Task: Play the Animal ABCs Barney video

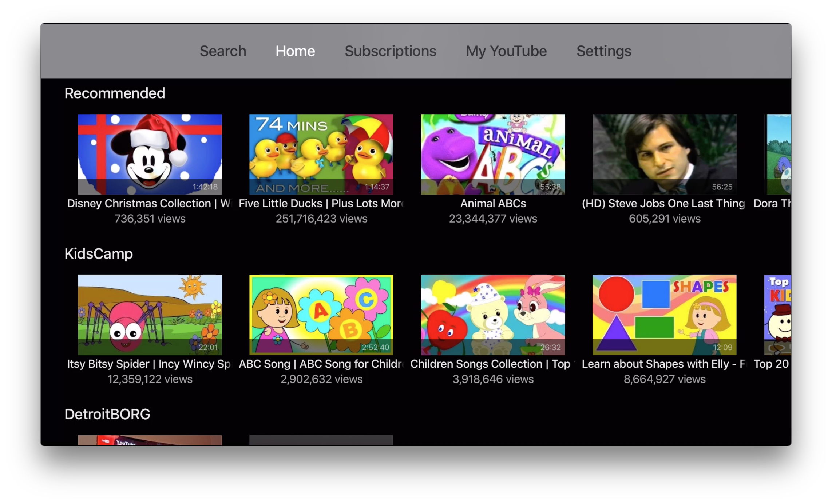Action: 493,154
